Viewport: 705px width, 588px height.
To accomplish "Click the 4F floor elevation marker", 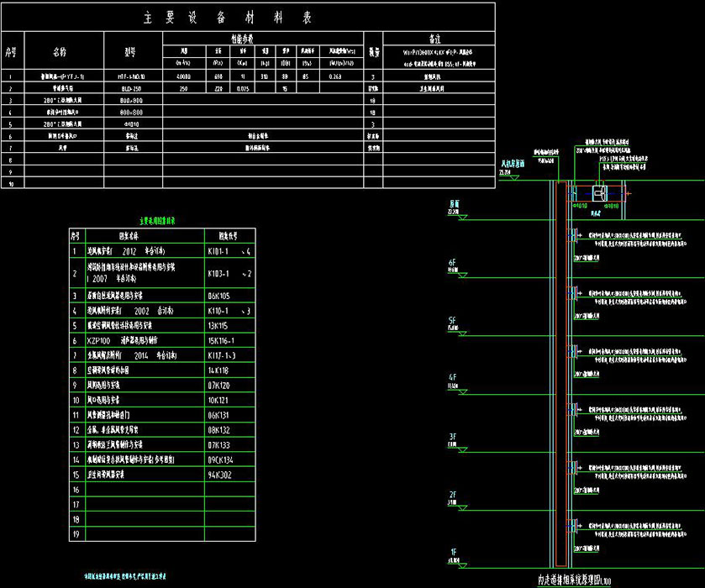I will tap(452, 378).
